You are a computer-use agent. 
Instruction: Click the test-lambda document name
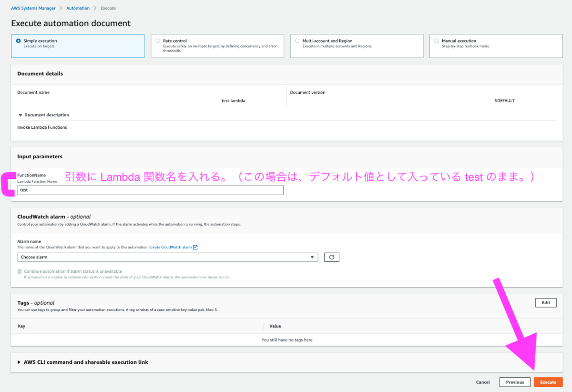[x=234, y=101]
